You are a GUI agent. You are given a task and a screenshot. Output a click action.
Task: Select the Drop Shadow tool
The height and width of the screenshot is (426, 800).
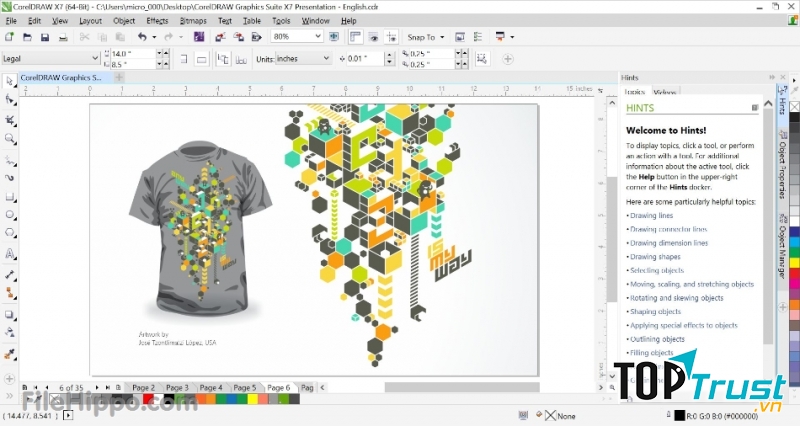[x=9, y=315]
